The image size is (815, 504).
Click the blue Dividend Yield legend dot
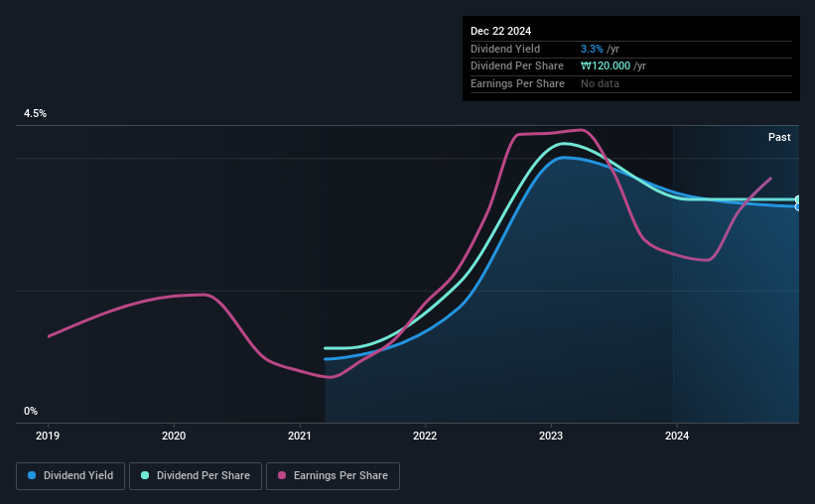pos(32,475)
